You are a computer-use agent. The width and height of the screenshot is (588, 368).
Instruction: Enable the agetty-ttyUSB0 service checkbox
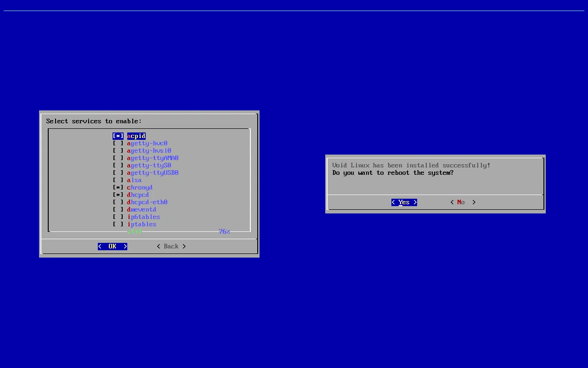[118, 173]
